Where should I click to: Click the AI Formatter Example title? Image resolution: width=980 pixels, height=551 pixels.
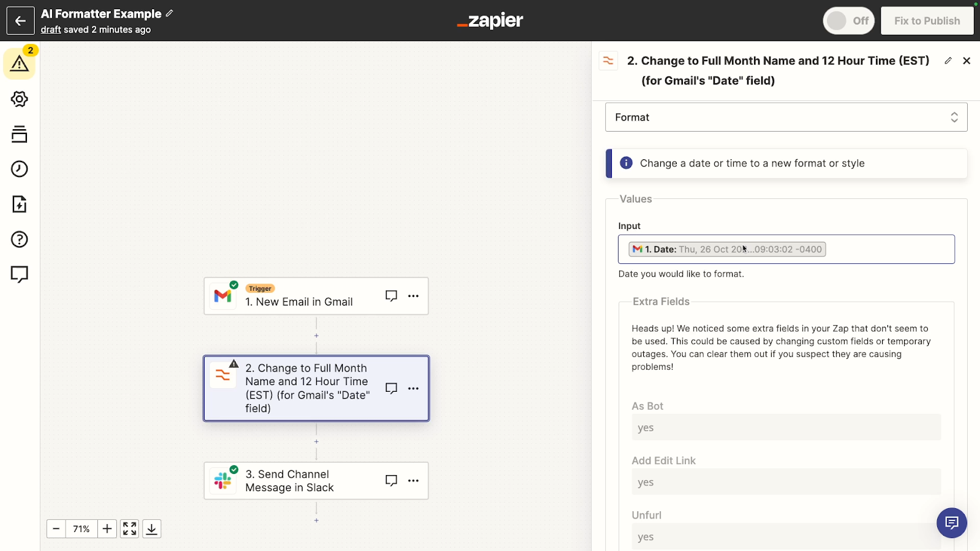click(x=101, y=13)
